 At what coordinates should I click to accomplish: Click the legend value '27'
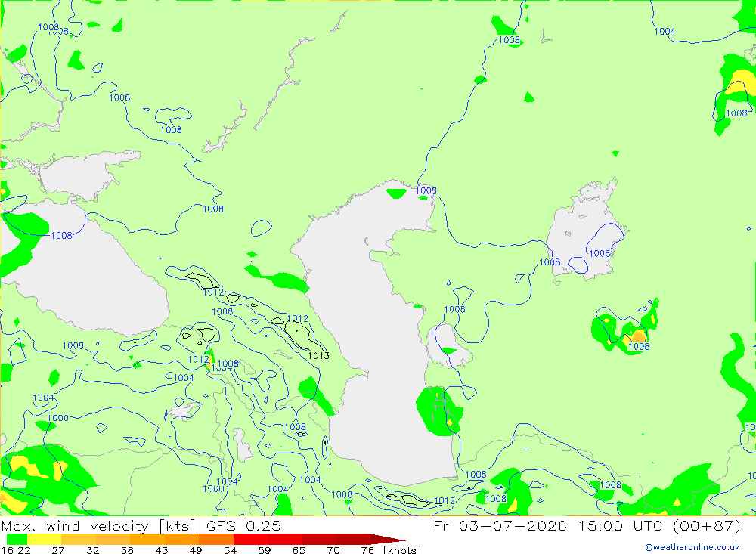click(58, 550)
